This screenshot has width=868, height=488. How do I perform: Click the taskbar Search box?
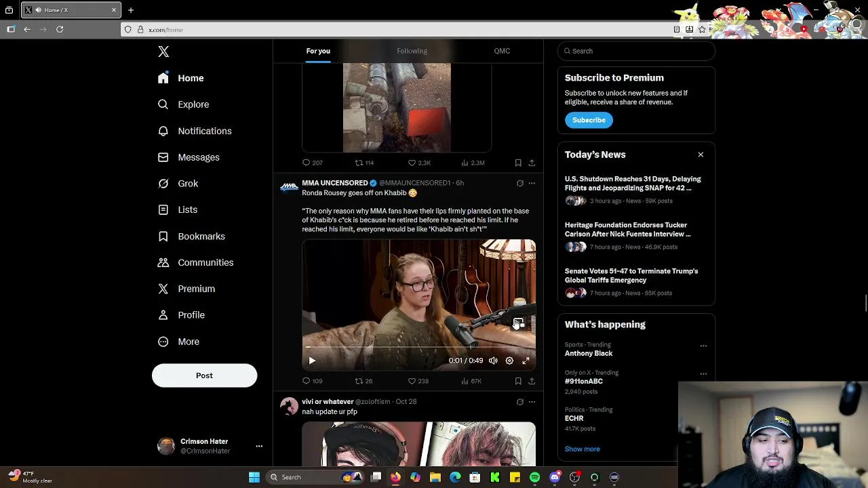click(x=314, y=477)
